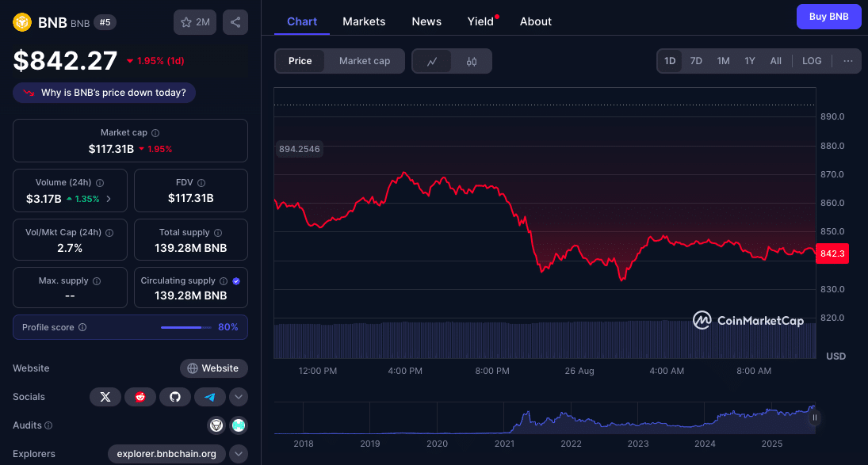Click the $842.27 price text
This screenshot has height=465, width=868.
[x=65, y=61]
